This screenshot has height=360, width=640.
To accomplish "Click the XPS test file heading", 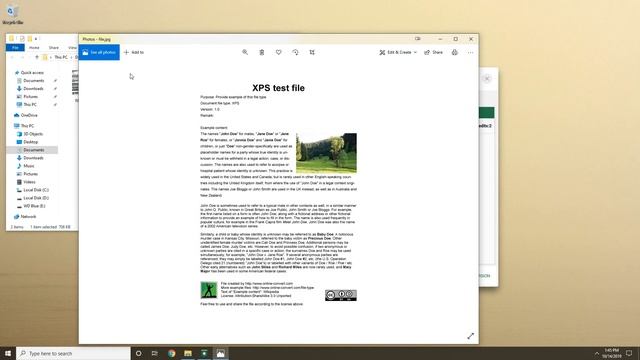I will pyautogui.click(x=278, y=88).
